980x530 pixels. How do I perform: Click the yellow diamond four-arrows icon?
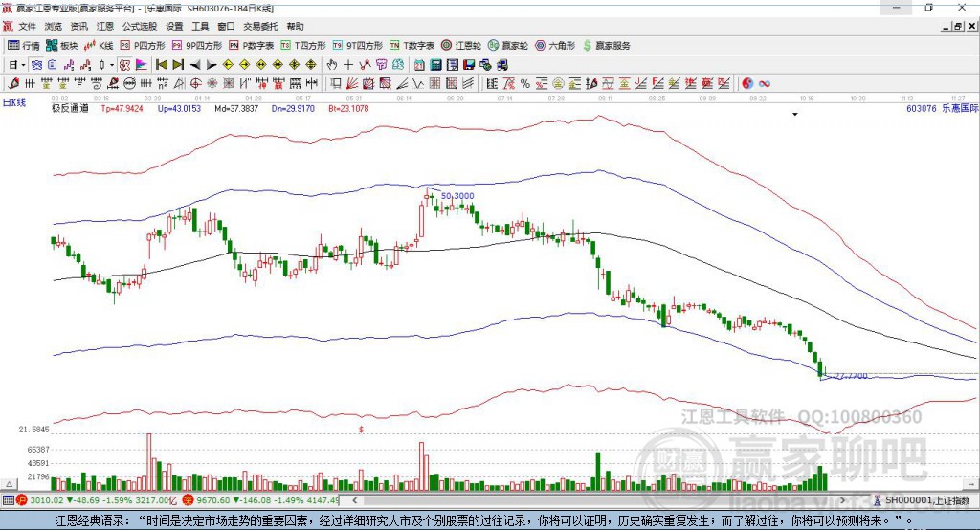(294, 65)
